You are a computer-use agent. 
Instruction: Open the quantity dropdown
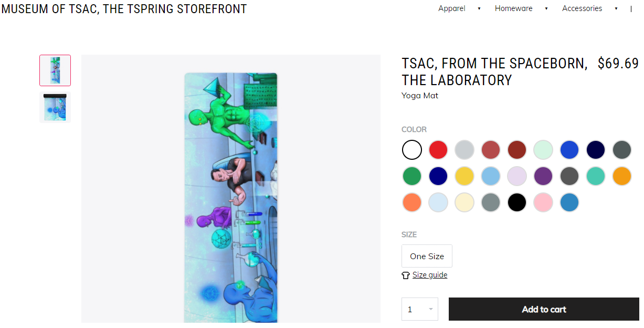pyautogui.click(x=419, y=309)
